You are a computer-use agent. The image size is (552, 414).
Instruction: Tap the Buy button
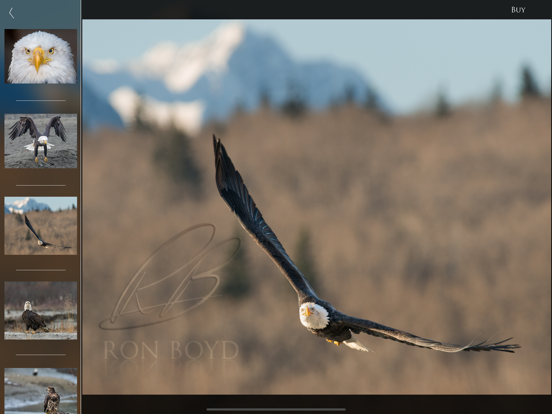(518, 10)
